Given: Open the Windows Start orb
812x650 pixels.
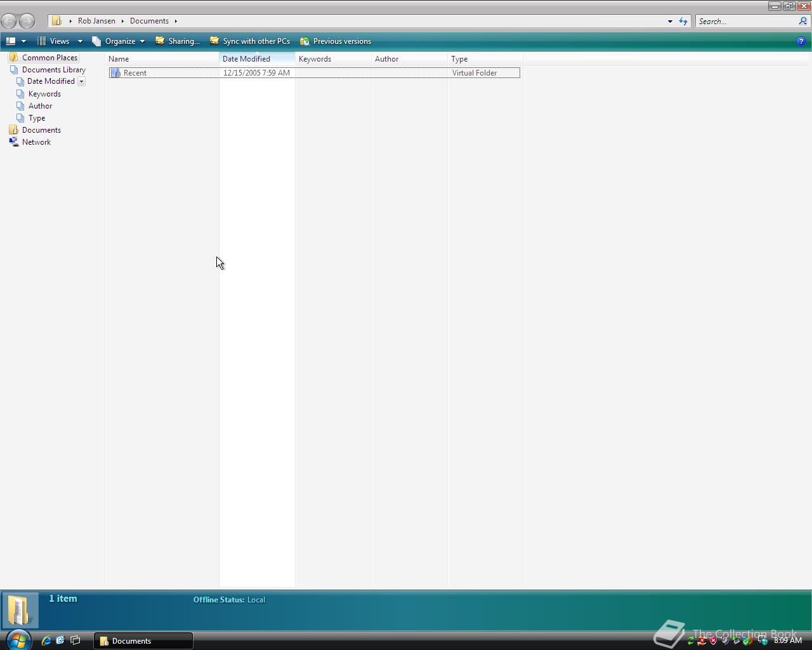Looking at the screenshot, I should 18,640.
